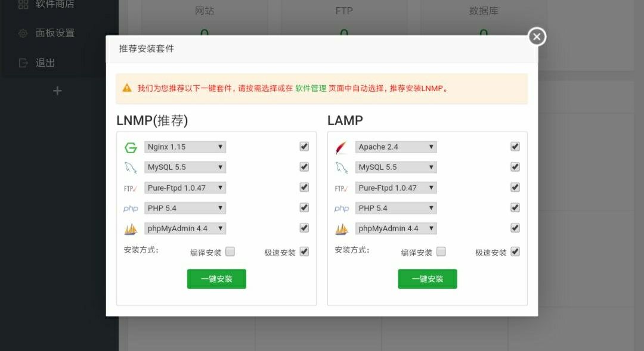Open LNMP phpMyAdmin 4.4 dropdown

185,228
